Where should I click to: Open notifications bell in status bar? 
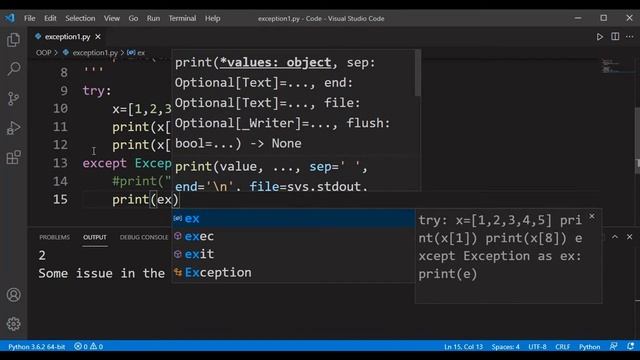pos(631,346)
